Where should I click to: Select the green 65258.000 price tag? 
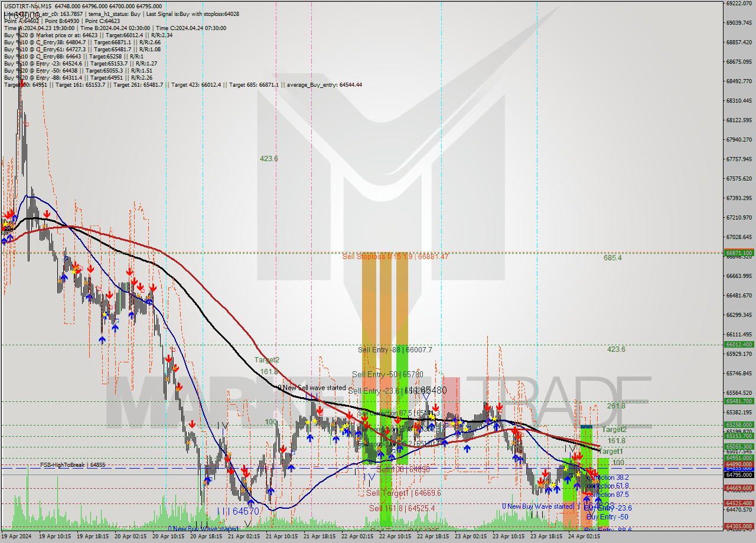point(739,425)
